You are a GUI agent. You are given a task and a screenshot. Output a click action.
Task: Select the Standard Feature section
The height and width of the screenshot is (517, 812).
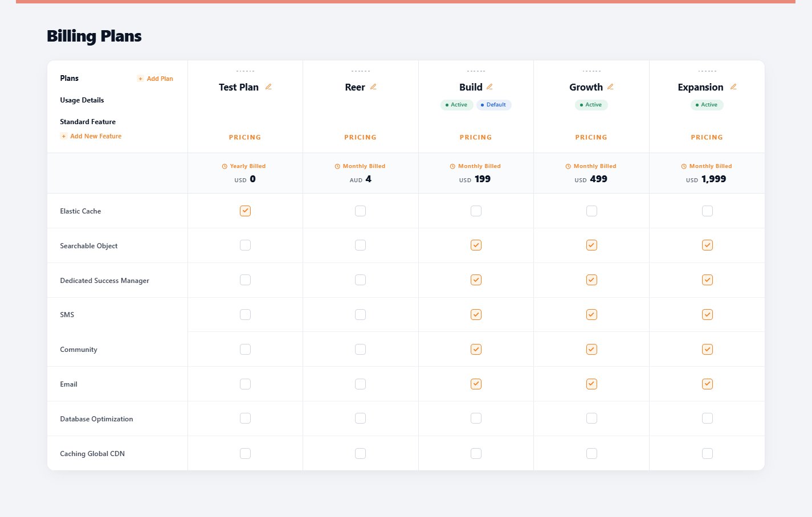pyautogui.click(x=88, y=122)
